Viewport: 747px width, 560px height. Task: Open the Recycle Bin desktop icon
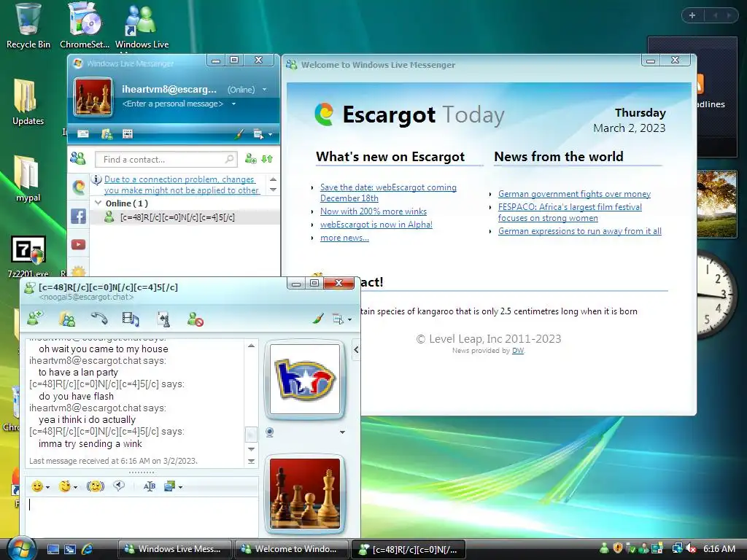pos(28,26)
